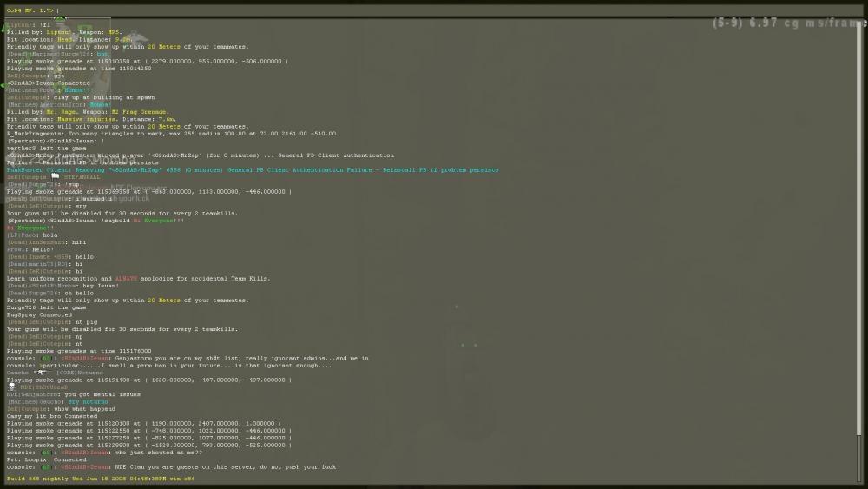Click the "Hit location: Massive injuries" line
The height and width of the screenshot is (489, 868).
tap(91, 119)
